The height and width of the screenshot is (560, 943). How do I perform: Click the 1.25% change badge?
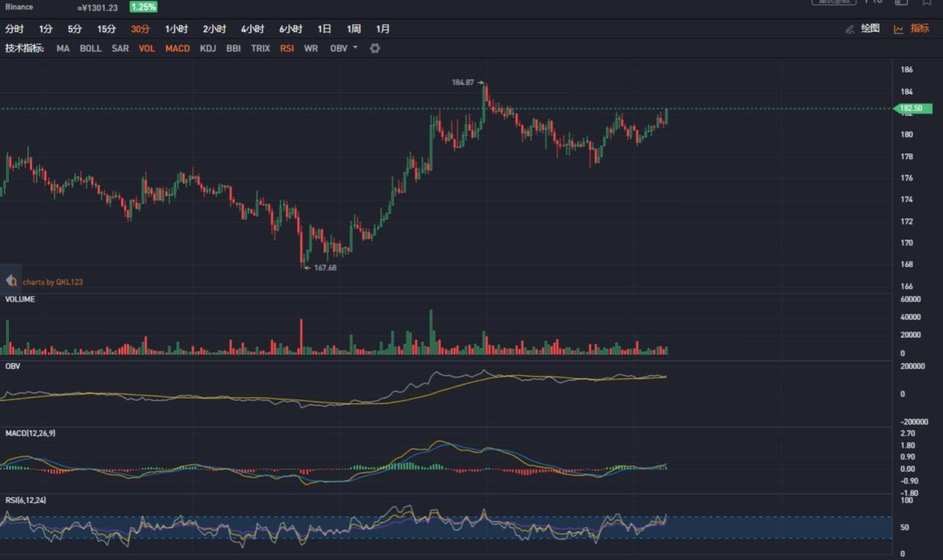(x=143, y=7)
